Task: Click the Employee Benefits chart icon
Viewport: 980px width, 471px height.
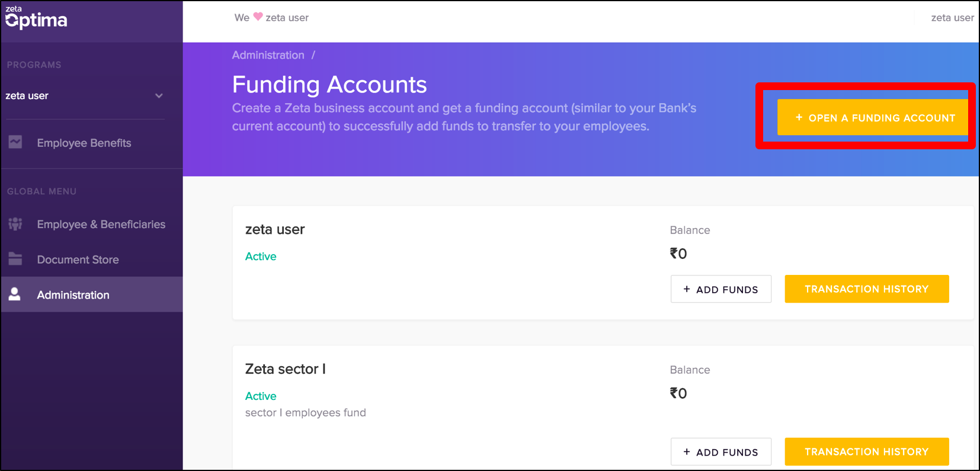Action: tap(15, 142)
